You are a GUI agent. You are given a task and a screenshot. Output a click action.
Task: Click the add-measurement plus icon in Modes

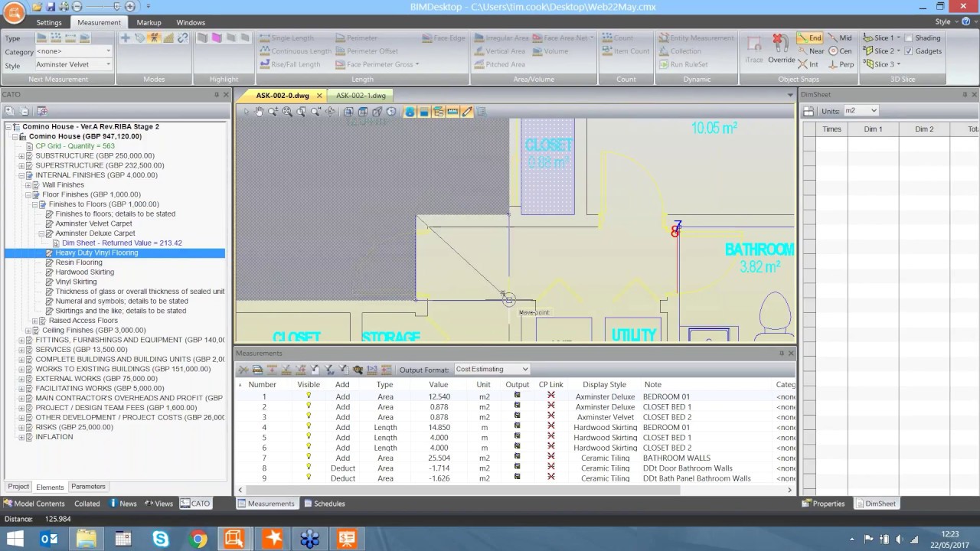coord(127,37)
